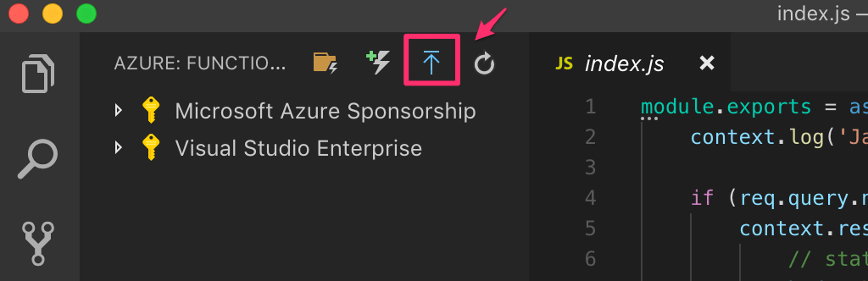
Task: Expand Microsoft Azure Sponsorship subscription
Action: tap(118, 110)
